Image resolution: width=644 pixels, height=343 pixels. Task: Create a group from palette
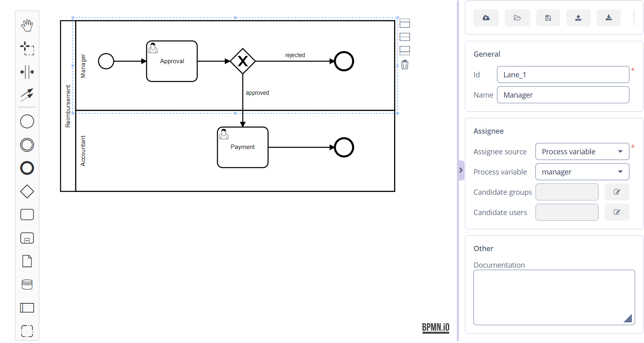tap(27, 331)
